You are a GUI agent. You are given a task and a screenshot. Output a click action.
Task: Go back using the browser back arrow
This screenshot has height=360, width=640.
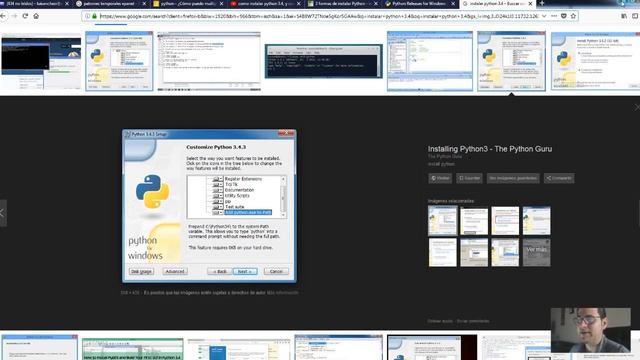[x=3, y=16]
